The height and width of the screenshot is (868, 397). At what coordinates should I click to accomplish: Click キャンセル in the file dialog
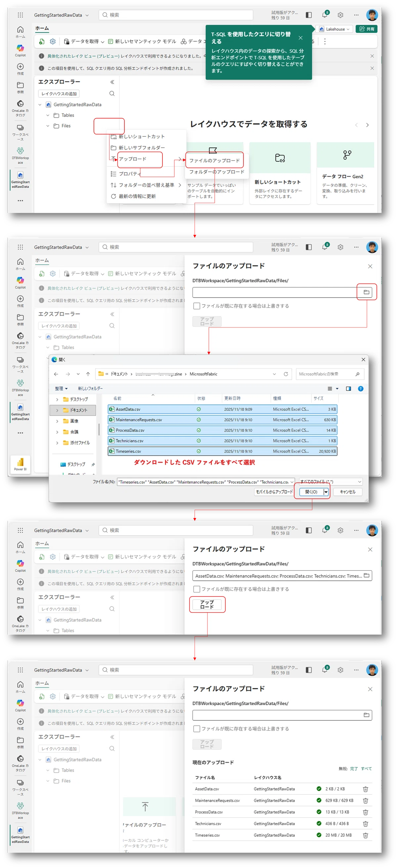347,492
